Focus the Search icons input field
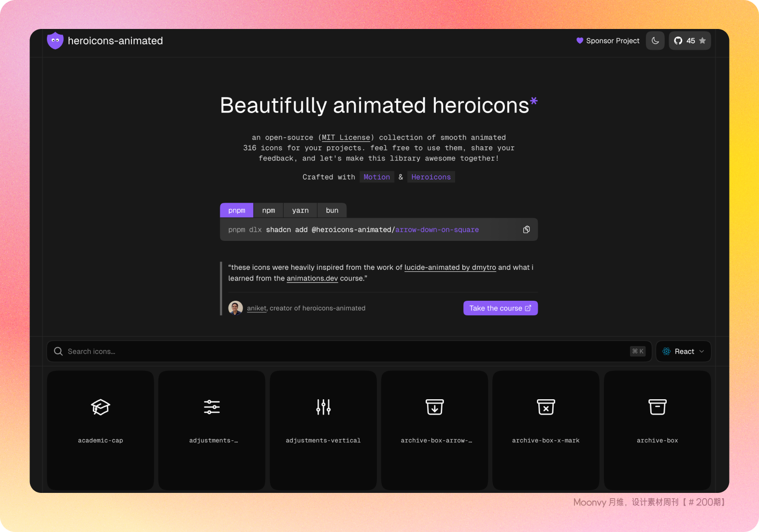This screenshot has width=759, height=532. coord(338,351)
